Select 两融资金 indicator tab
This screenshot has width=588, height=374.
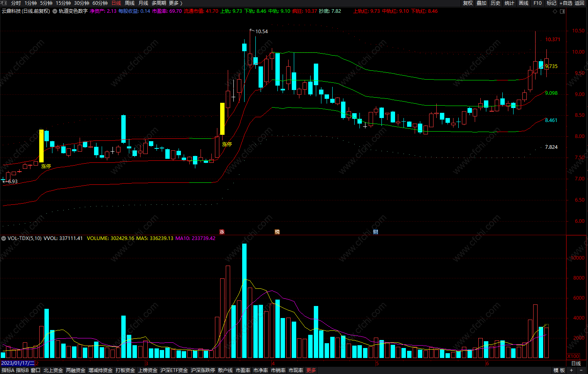[76, 370]
